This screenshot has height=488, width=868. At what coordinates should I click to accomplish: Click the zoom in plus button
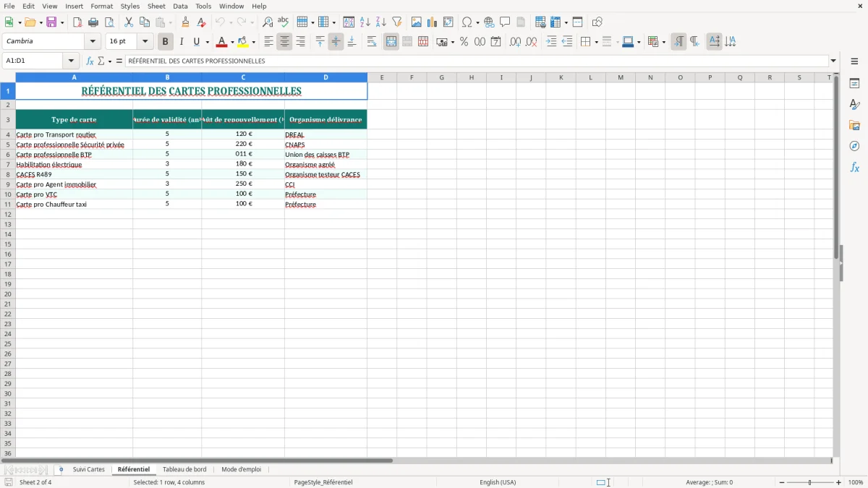coord(839,482)
